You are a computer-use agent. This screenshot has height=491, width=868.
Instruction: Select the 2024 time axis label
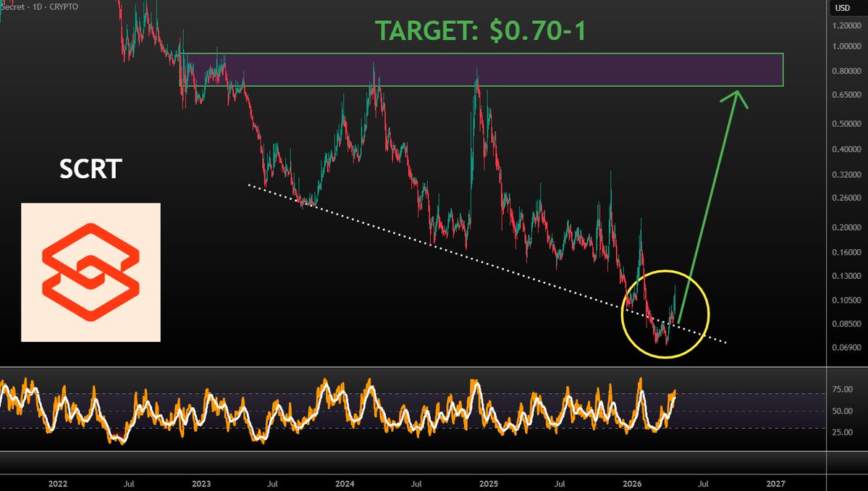tap(345, 484)
